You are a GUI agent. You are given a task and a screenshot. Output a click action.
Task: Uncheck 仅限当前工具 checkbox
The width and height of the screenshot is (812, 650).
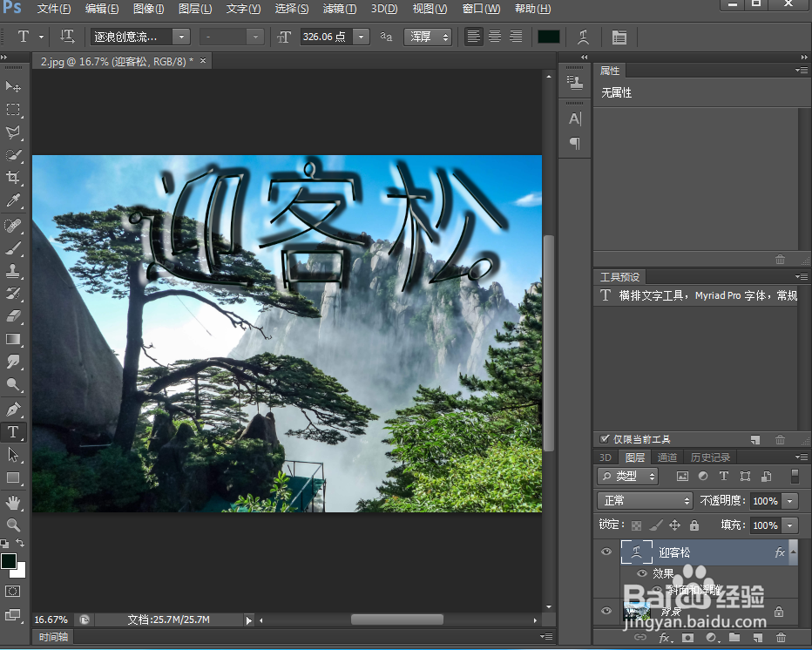coord(605,439)
